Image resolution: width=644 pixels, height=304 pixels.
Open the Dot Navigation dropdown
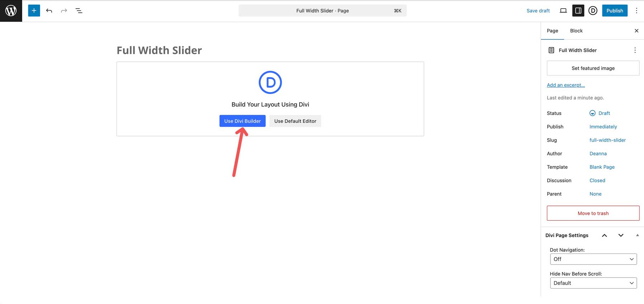point(593,259)
